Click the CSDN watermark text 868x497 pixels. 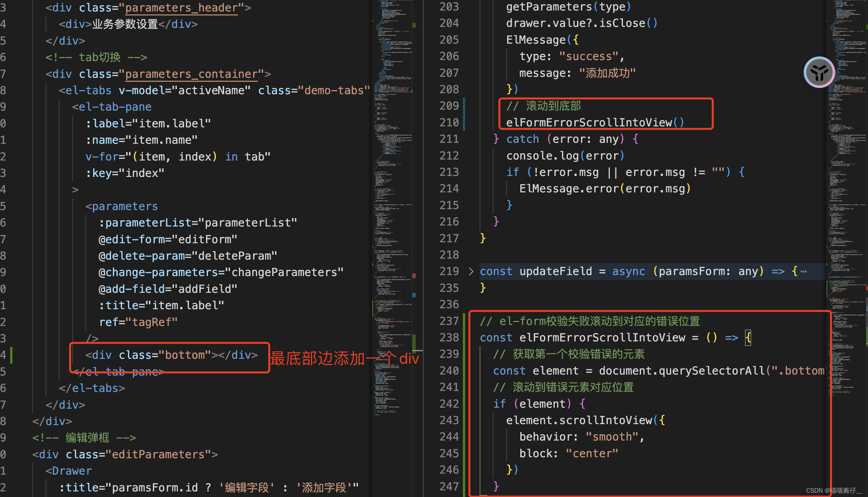(834, 490)
